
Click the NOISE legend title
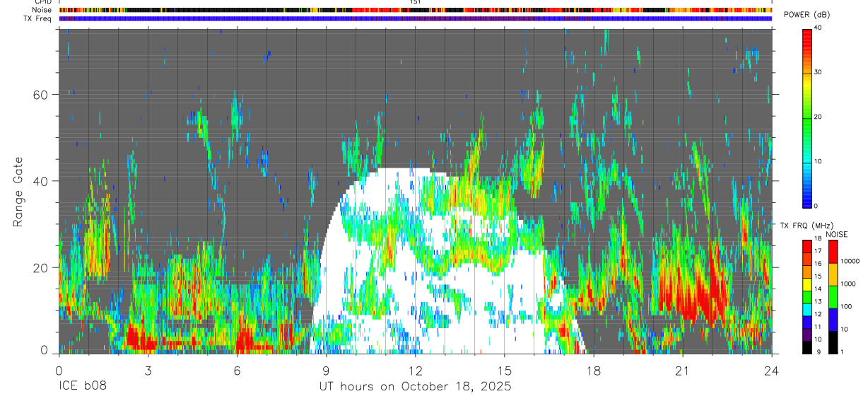837,234
